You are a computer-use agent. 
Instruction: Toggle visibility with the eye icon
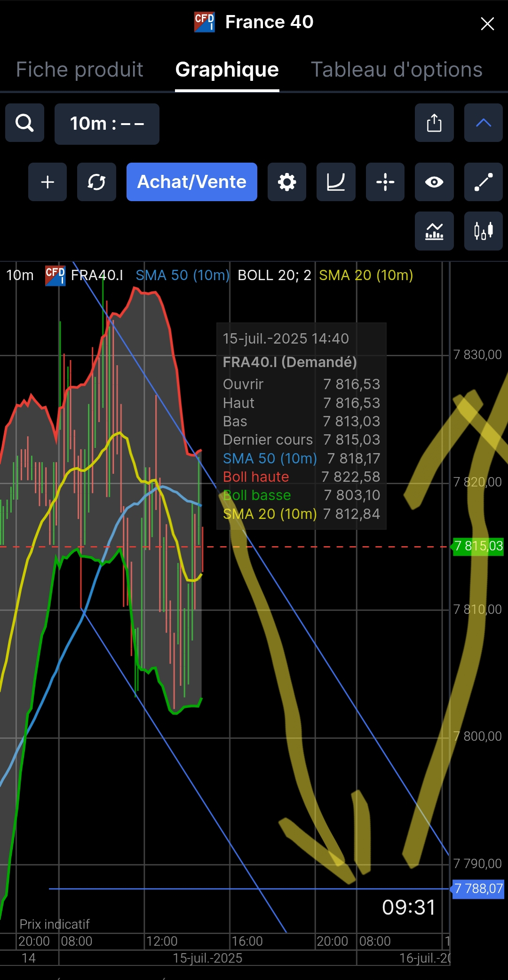pyautogui.click(x=434, y=182)
